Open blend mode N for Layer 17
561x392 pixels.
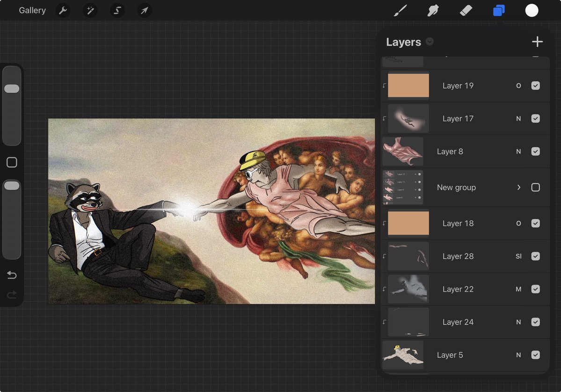pyautogui.click(x=518, y=118)
